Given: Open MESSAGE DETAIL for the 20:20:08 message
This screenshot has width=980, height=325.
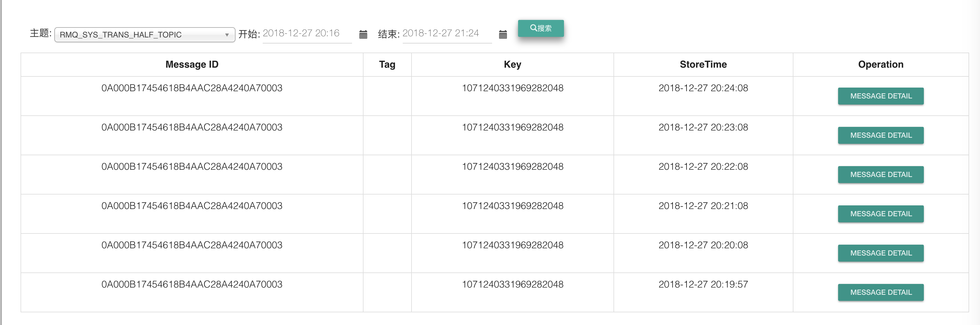Looking at the screenshot, I should (880, 253).
